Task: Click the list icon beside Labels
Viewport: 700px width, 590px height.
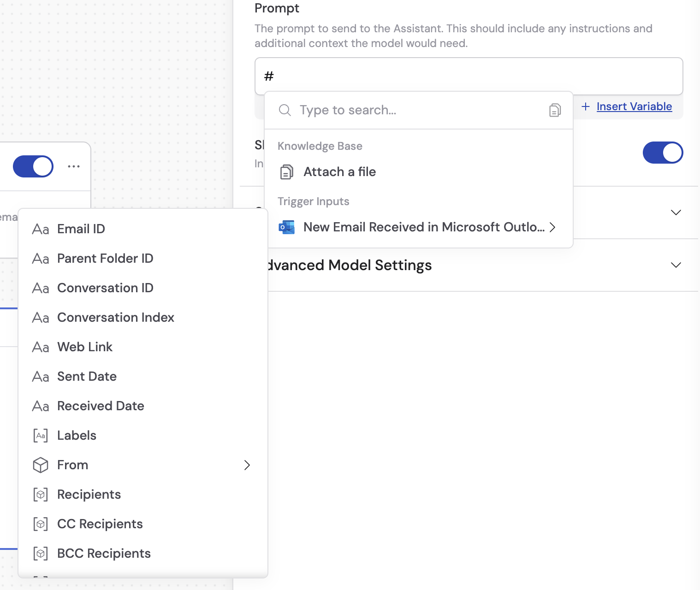Action: [x=40, y=435]
